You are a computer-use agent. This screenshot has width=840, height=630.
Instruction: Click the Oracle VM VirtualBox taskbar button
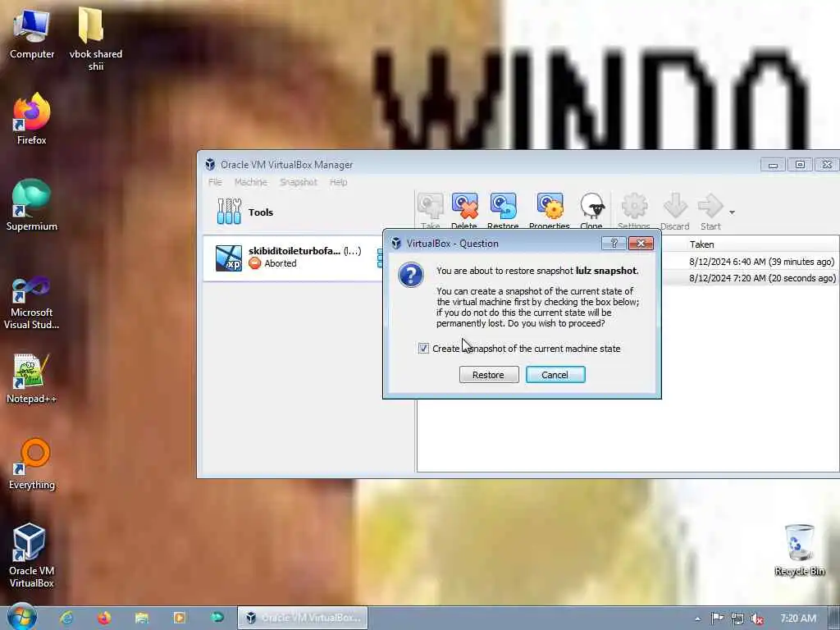click(x=303, y=618)
